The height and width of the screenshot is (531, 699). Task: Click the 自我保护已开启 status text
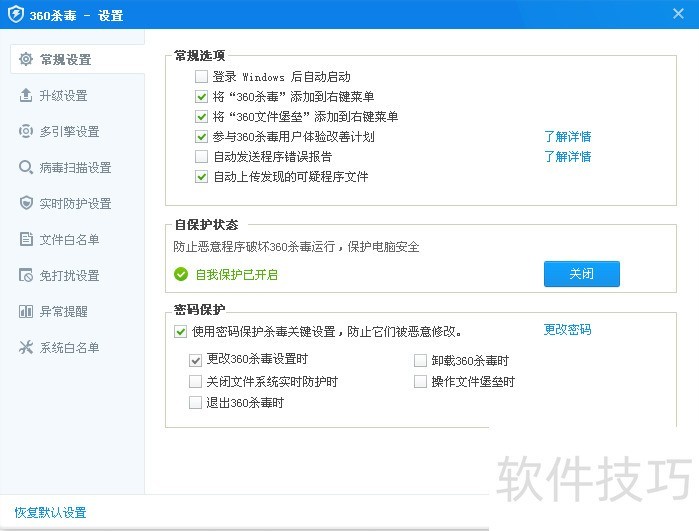(237, 274)
